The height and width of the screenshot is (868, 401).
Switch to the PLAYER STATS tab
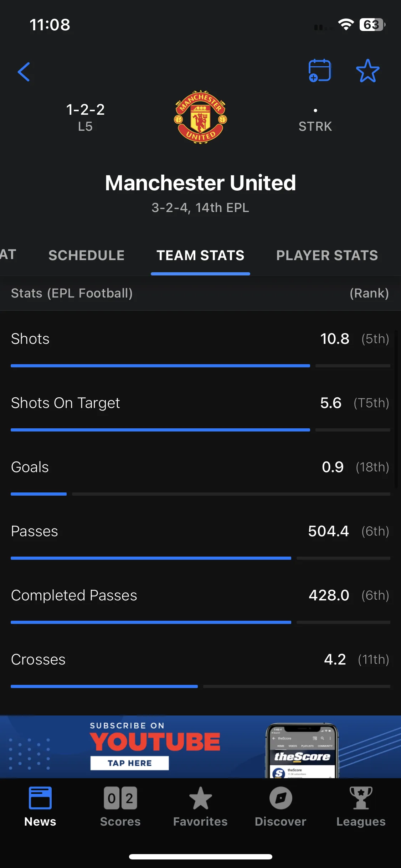point(327,255)
